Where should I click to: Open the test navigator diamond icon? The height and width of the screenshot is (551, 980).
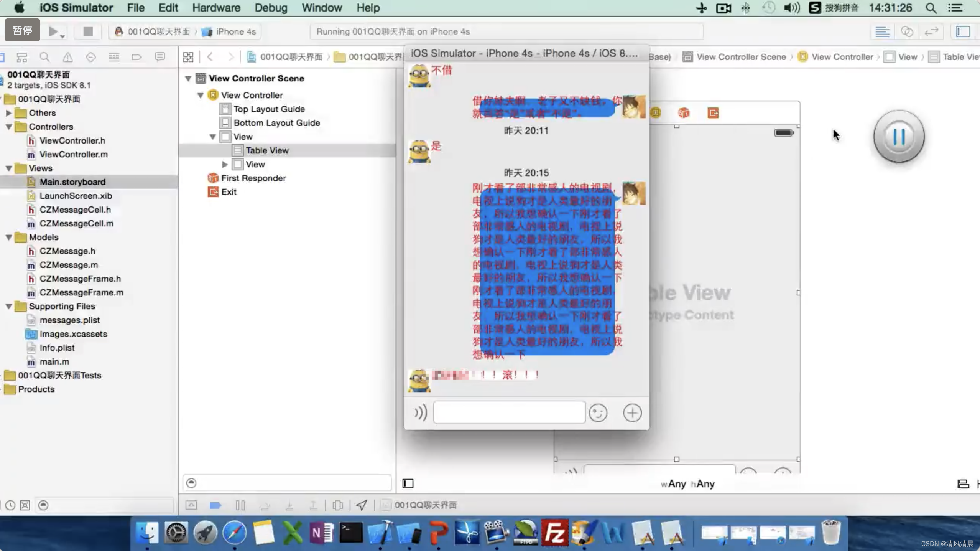(x=91, y=57)
